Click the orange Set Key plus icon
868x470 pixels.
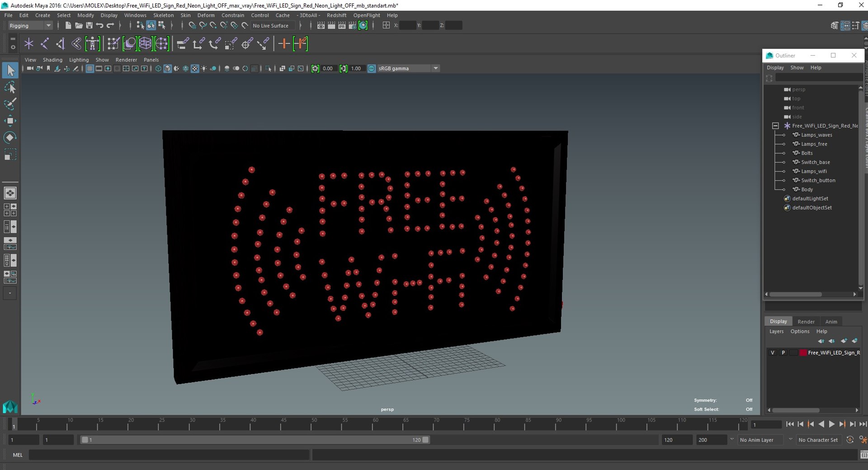284,43
